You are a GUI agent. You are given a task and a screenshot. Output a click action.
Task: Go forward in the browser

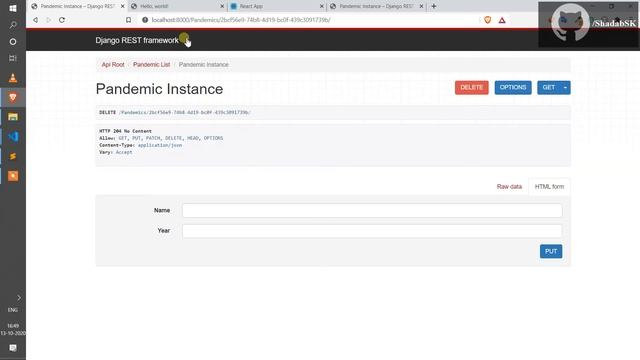[x=49, y=20]
